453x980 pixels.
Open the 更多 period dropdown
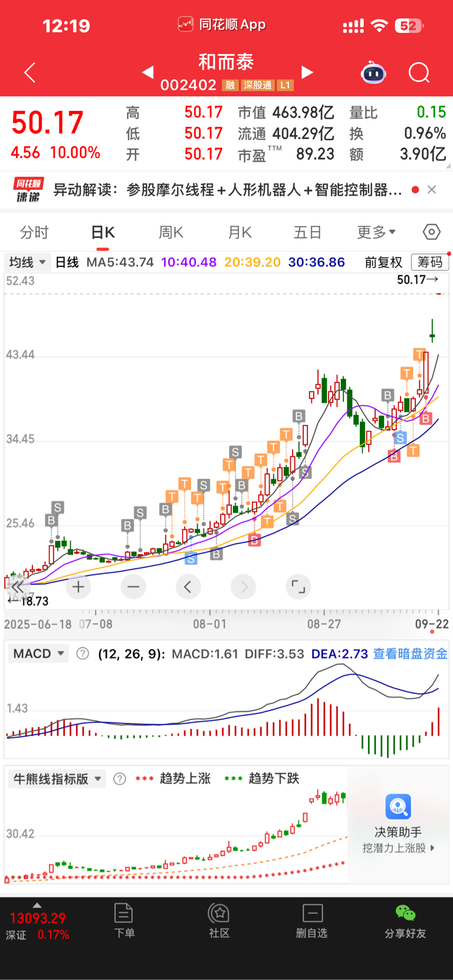tap(376, 232)
